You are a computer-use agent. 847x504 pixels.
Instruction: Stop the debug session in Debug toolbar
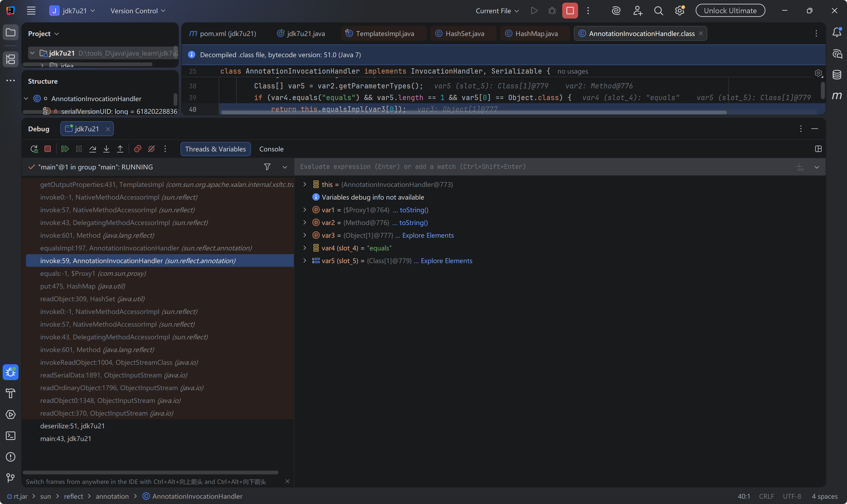48,149
